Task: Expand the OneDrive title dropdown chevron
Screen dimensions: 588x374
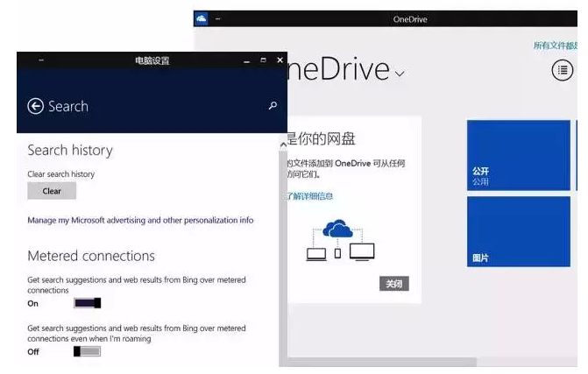Action: [400, 74]
